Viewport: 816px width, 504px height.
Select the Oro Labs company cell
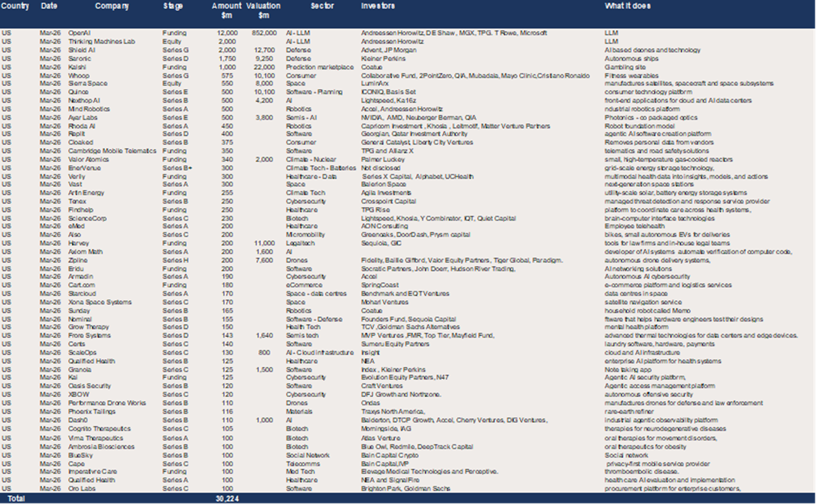(x=82, y=489)
